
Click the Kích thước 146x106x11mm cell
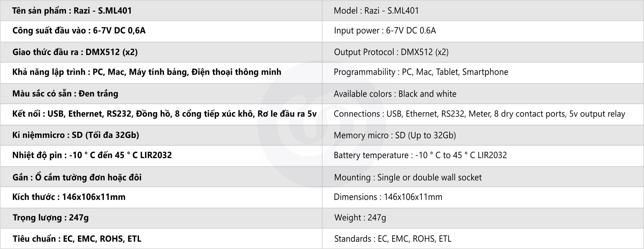69,197
